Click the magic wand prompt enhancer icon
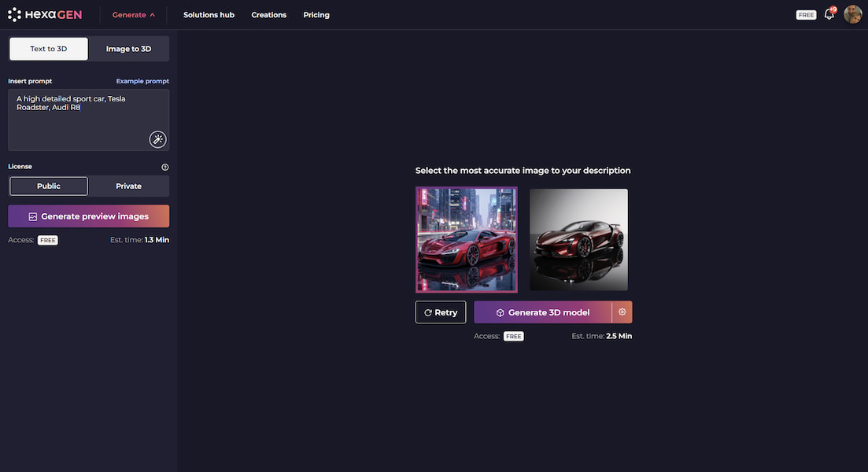 click(157, 139)
